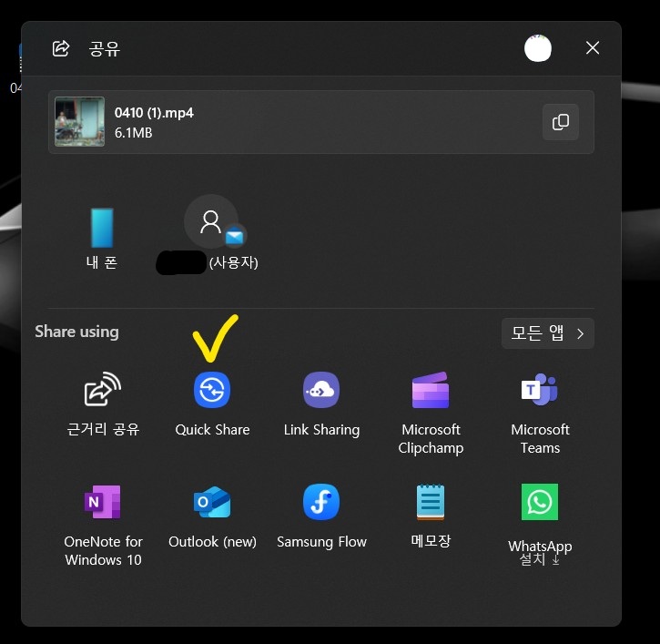
Task: Copy the 0410 (1).mp4 file
Action: click(560, 122)
